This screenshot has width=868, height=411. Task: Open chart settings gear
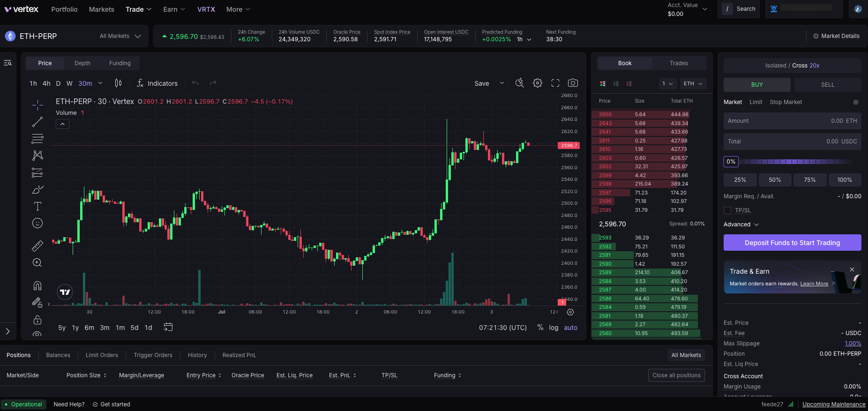538,83
